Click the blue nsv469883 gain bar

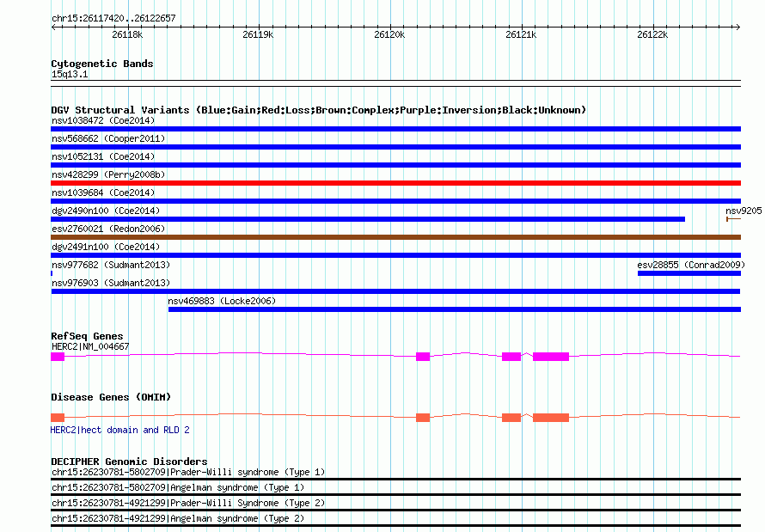(455, 309)
